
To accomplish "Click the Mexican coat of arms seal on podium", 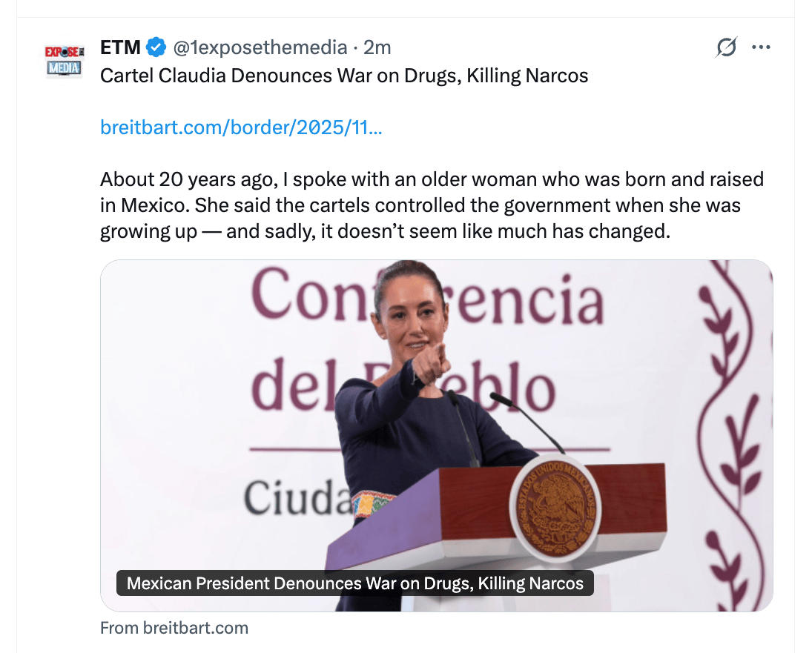I will [x=555, y=508].
